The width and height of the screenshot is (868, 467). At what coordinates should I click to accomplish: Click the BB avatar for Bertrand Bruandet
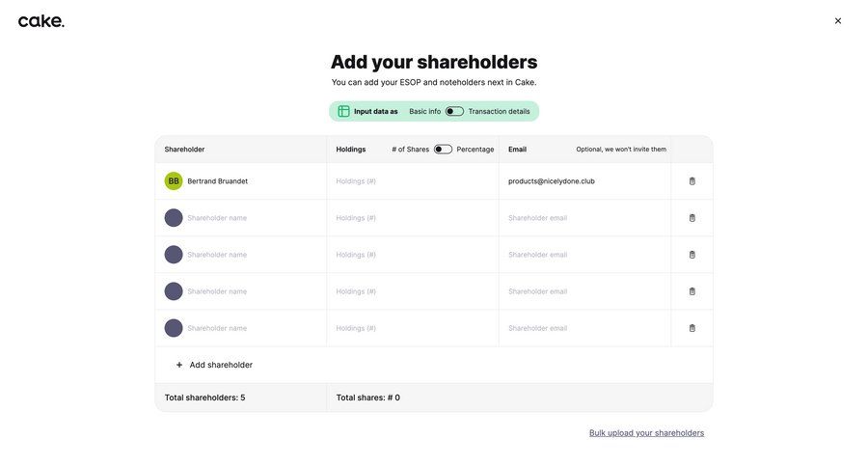click(x=174, y=181)
